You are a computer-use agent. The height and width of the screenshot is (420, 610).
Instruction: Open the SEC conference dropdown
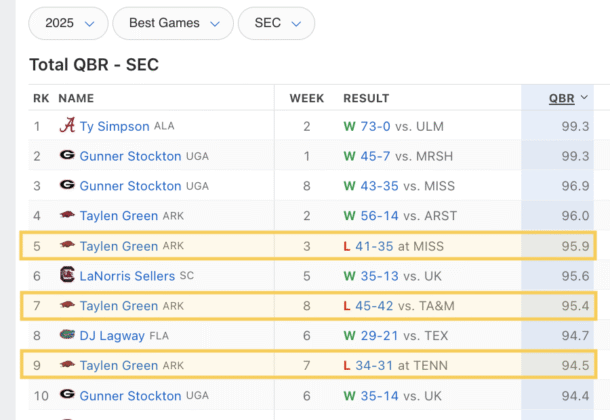(276, 23)
